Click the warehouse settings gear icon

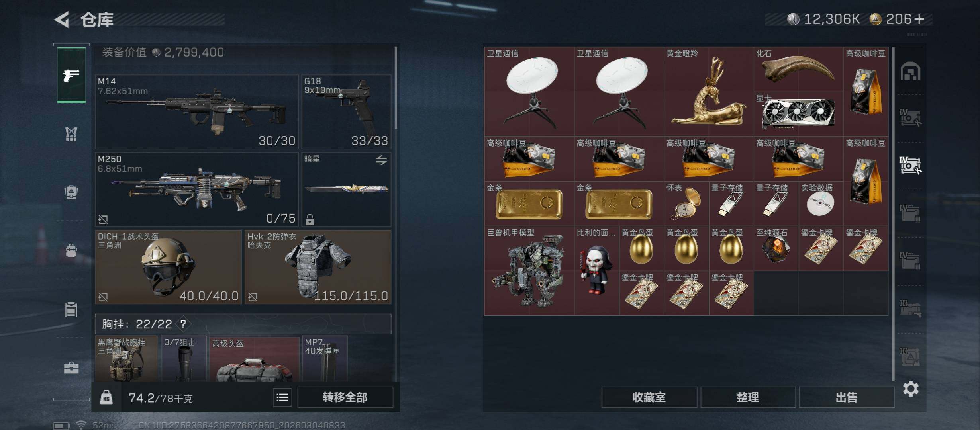click(911, 389)
